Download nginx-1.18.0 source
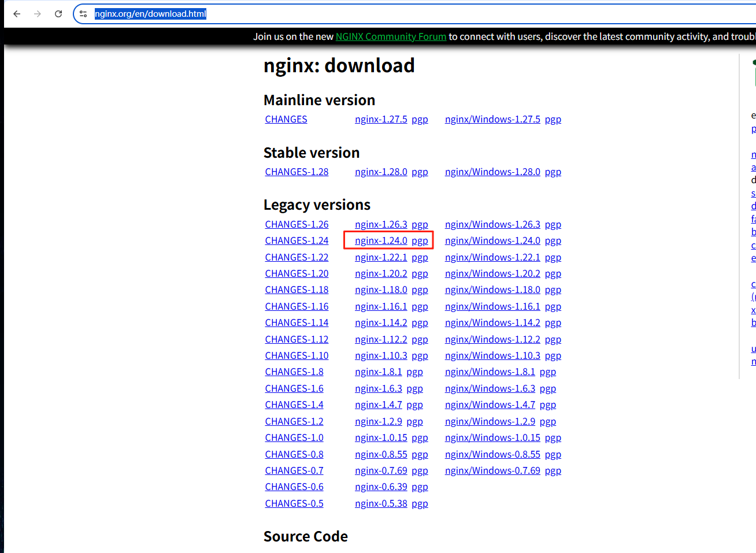 (381, 290)
